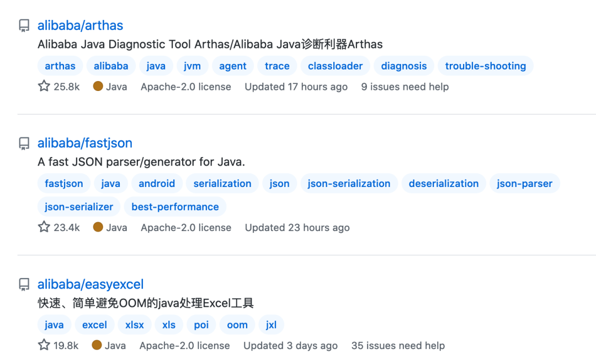The width and height of the screenshot is (596, 364).
Task: Open the 9 issues need help link
Action: tap(405, 87)
